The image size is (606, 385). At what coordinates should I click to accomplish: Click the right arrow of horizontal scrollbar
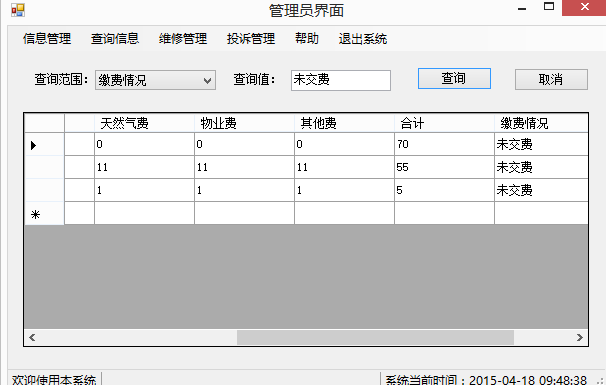pos(580,337)
